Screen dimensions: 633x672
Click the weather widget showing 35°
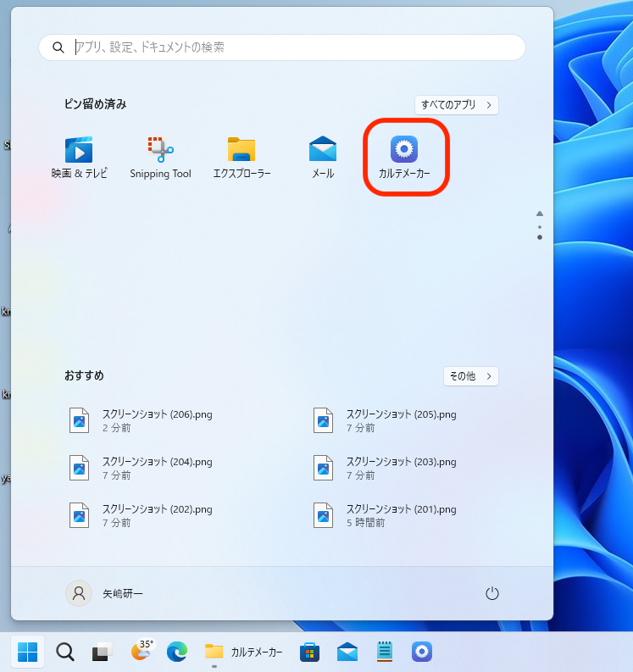(142, 651)
